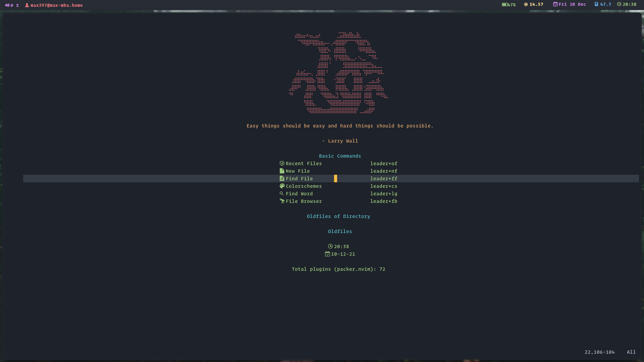
Task: Click the Oldfiles of Directory heading
Action: click(x=338, y=216)
